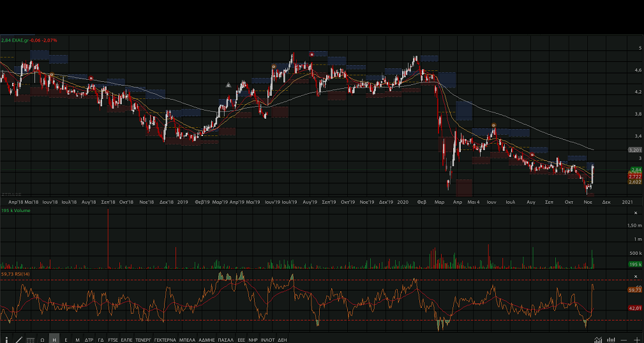Open the dotted grid list icon
This screenshot has height=343, width=644.
click(x=30, y=340)
